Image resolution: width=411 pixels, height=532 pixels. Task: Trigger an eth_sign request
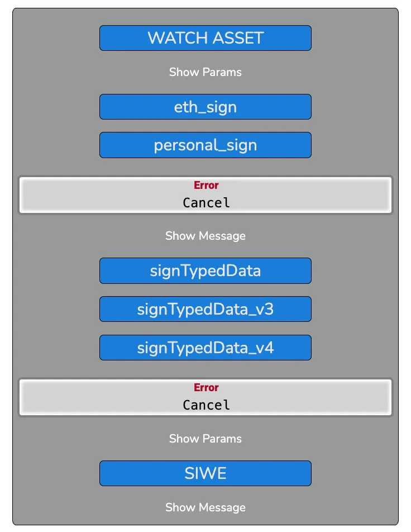point(205,107)
